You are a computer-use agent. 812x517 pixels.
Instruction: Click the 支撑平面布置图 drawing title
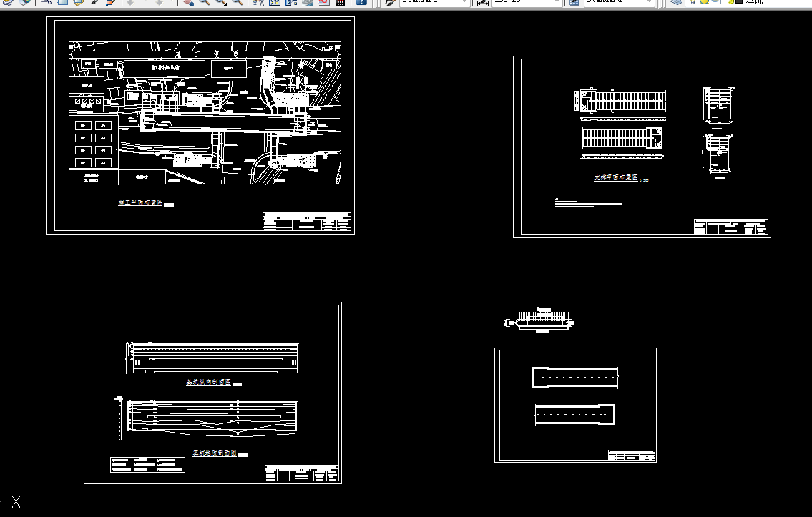616,177
